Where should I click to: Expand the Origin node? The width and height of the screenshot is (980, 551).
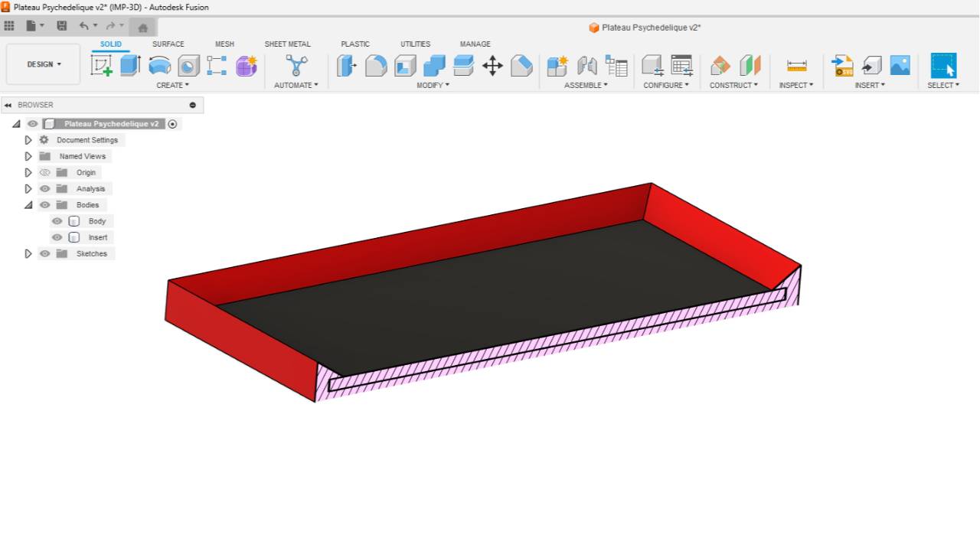pos(28,173)
